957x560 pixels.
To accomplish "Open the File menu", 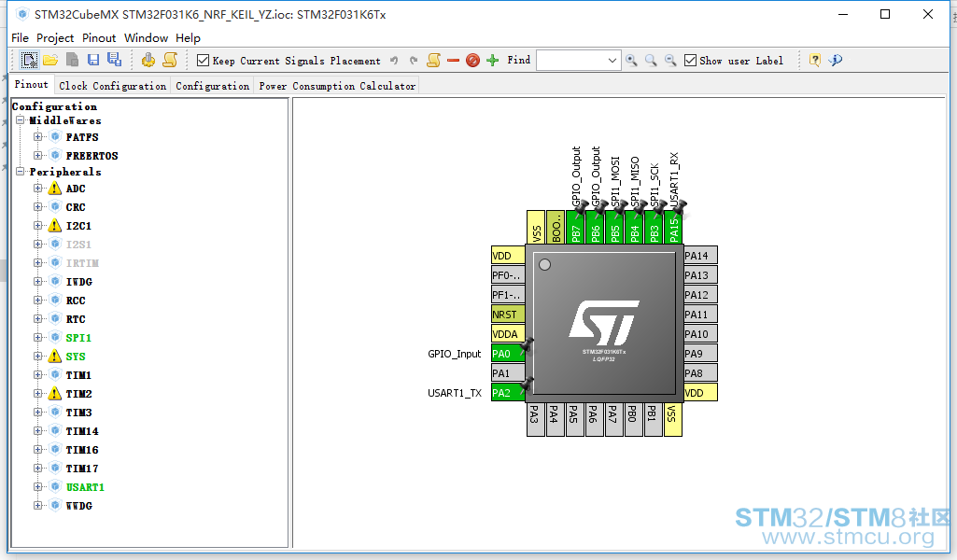I will [21, 38].
